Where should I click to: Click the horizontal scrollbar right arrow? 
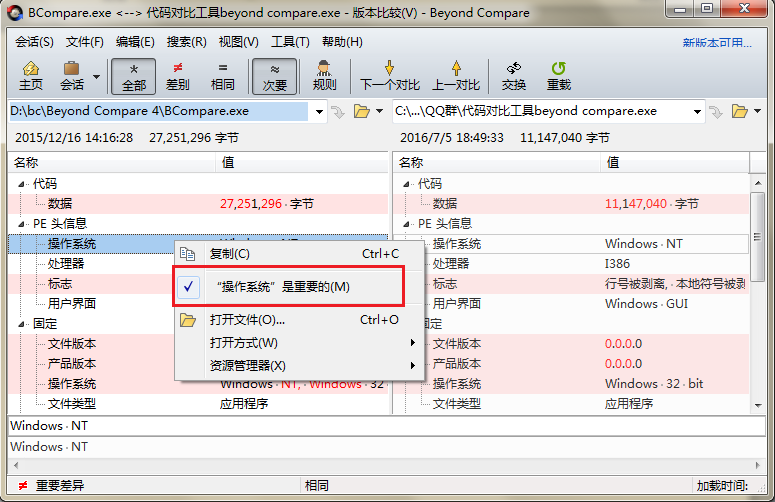[x=758, y=465]
